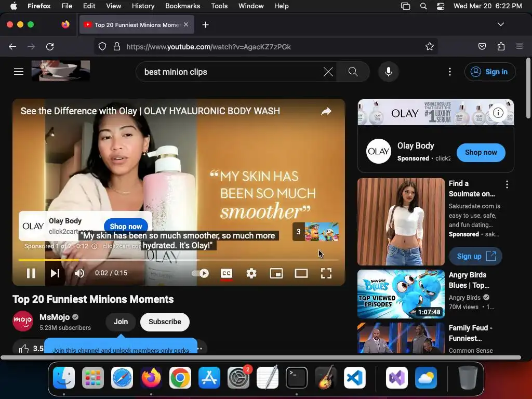The width and height of the screenshot is (532, 399).
Task: Open the YouTube guide hamburger menu
Action: (x=19, y=72)
